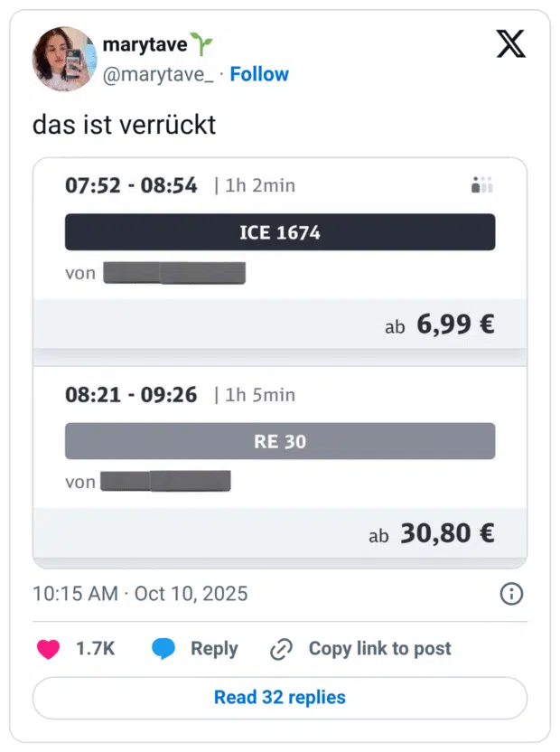The image size is (560, 752).
Task: Click the 6,99 € price
Action: (455, 324)
